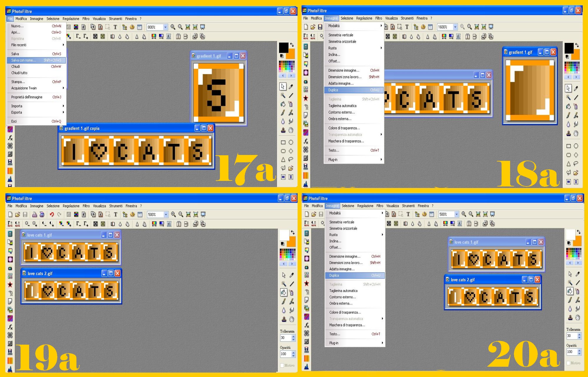588x377 pixels.
Task: Click the red star icon in panel 18a sidebar
Action: pos(306,98)
